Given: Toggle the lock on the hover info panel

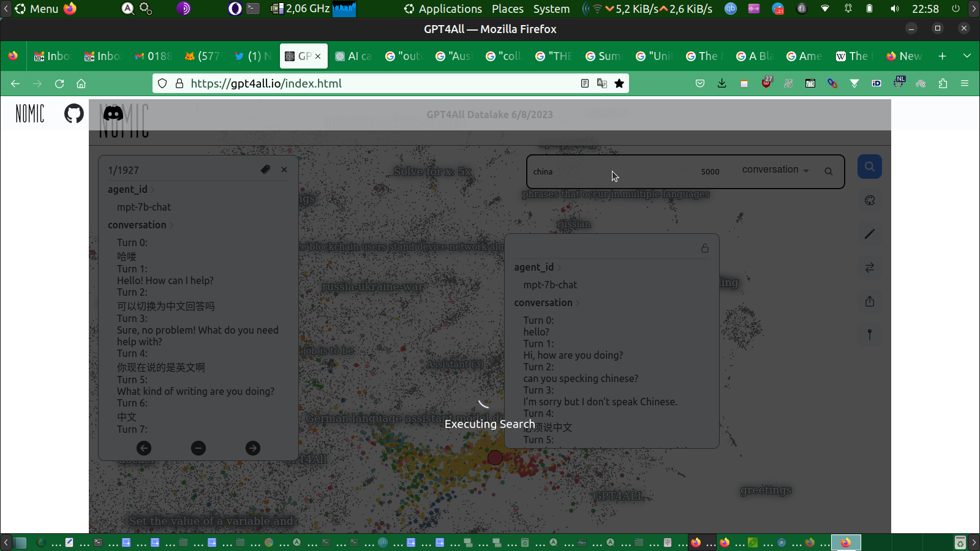Looking at the screenshot, I should (x=705, y=248).
